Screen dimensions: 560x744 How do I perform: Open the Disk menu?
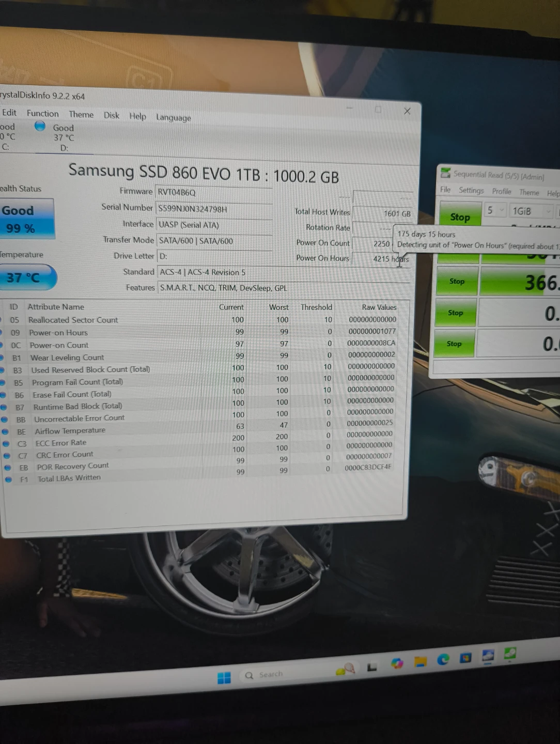click(112, 115)
